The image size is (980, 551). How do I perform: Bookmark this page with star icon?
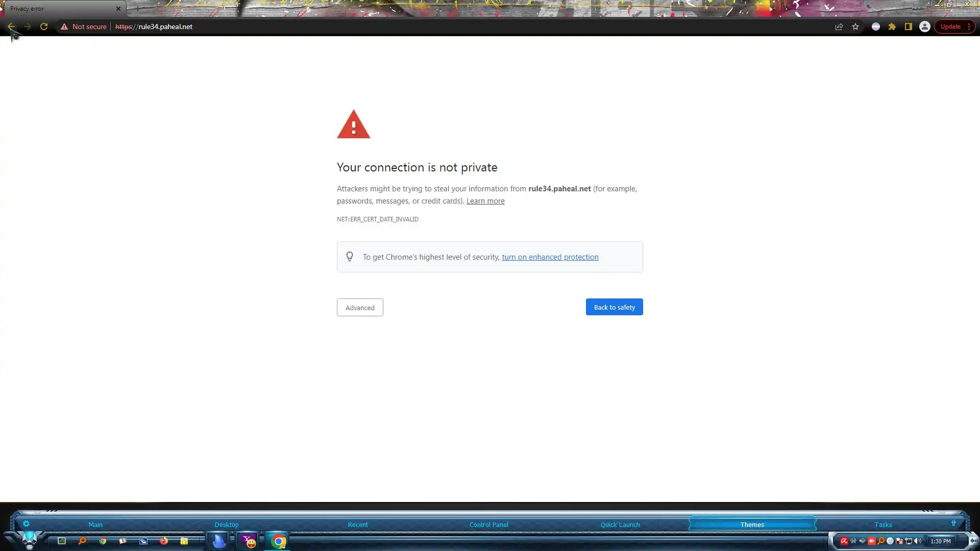pyautogui.click(x=855, y=27)
